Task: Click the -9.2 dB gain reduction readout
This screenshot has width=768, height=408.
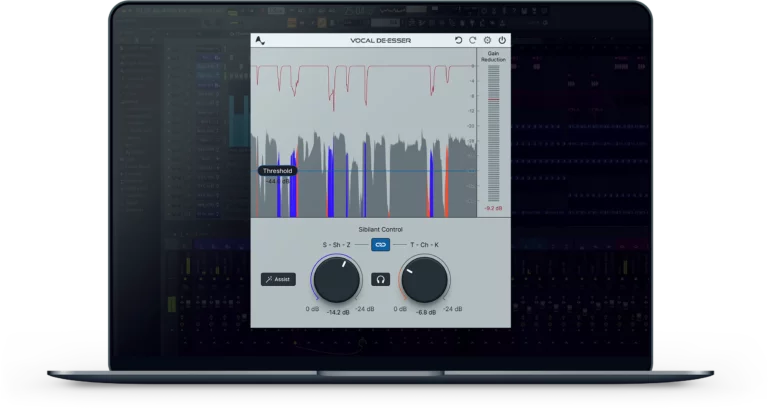Action: click(493, 209)
